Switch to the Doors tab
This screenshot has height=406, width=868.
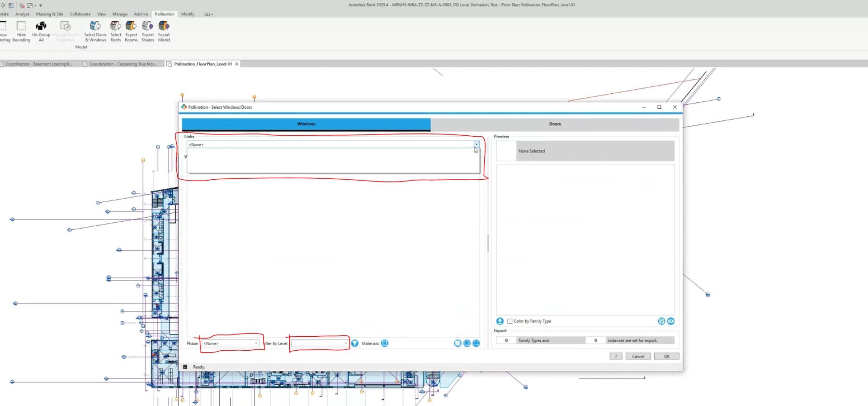[555, 124]
